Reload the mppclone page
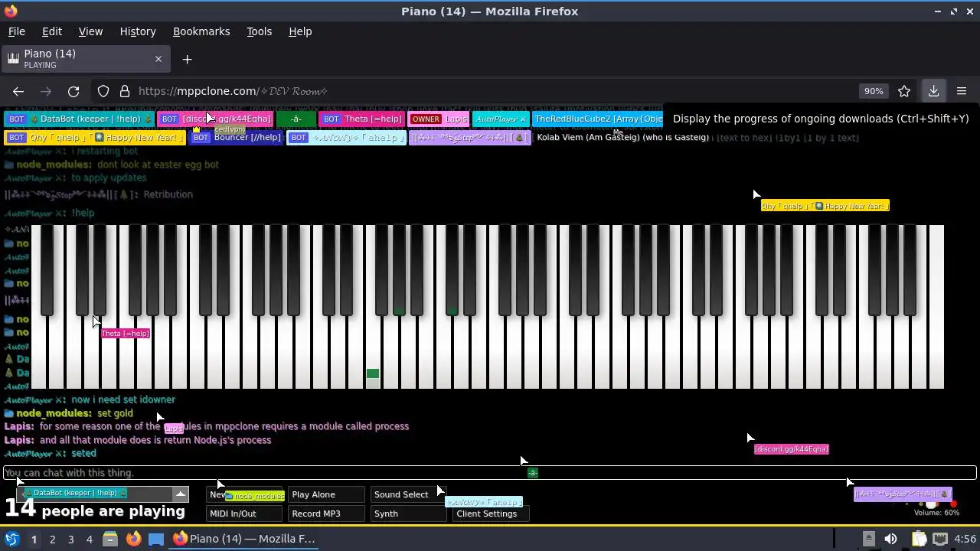This screenshot has height=551, width=980. point(73,91)
